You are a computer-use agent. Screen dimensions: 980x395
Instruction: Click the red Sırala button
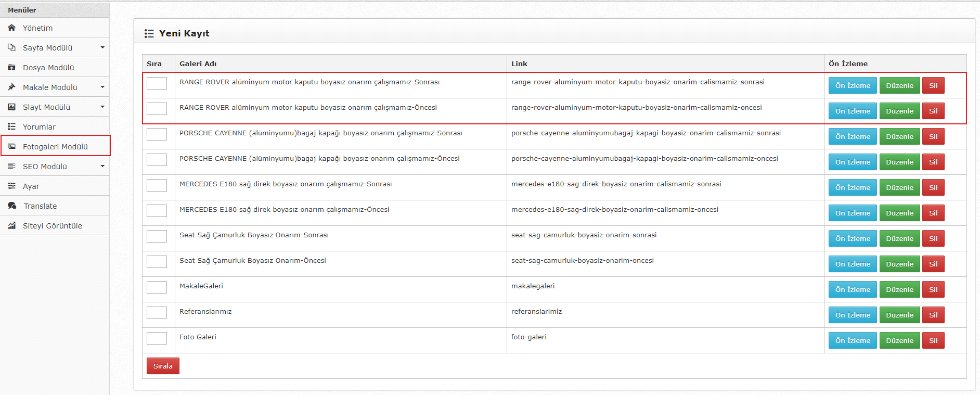pos(163,366)
